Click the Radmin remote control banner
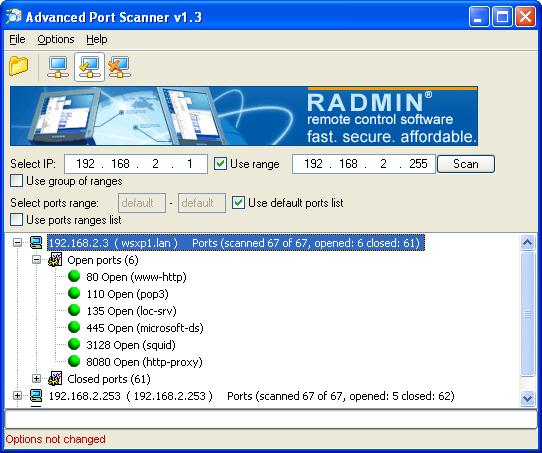The width and height of the screenshot is (542, 453). click(x=244, y=116)
